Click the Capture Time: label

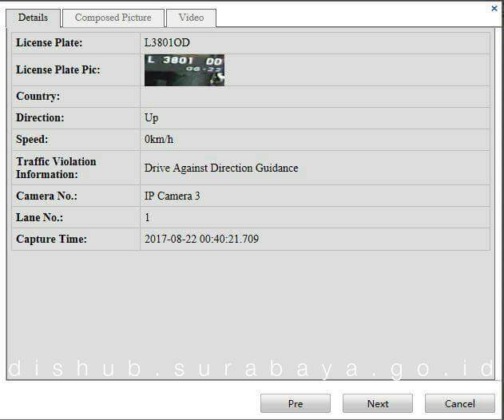(x=51, y=239)
